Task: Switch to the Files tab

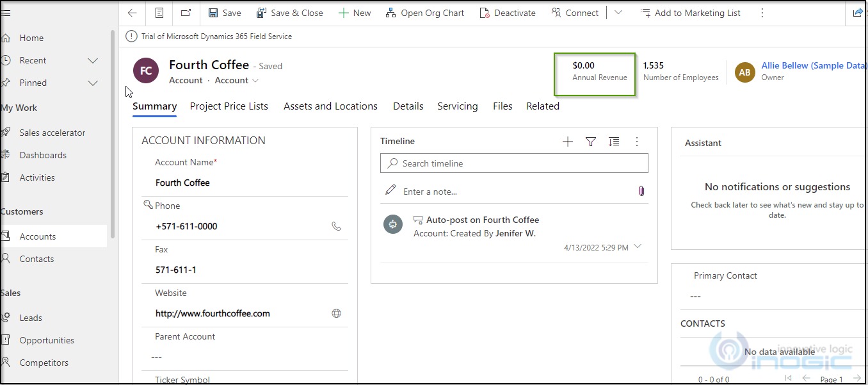Action: click(x=502, y=106)
